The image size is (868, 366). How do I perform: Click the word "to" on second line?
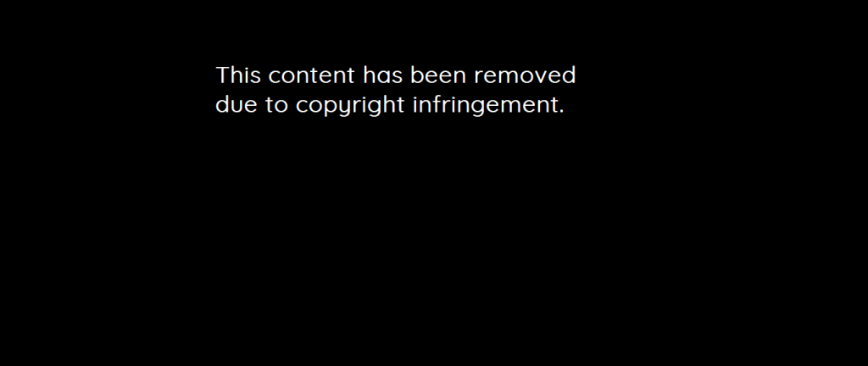point(277,104)
